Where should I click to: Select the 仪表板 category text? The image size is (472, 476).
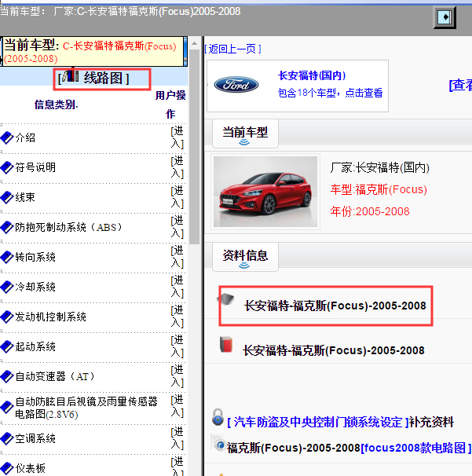point(31,468)
